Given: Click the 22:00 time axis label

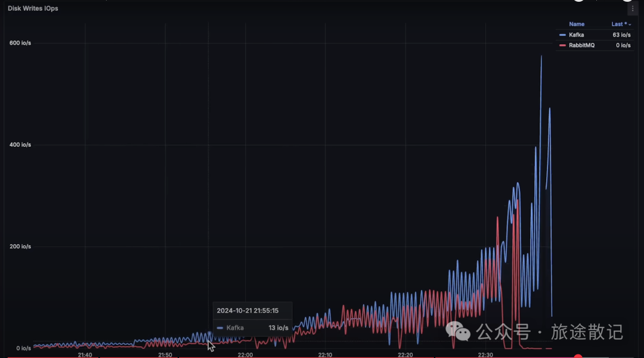Looking at the screenshot, I should click(245, 354).
